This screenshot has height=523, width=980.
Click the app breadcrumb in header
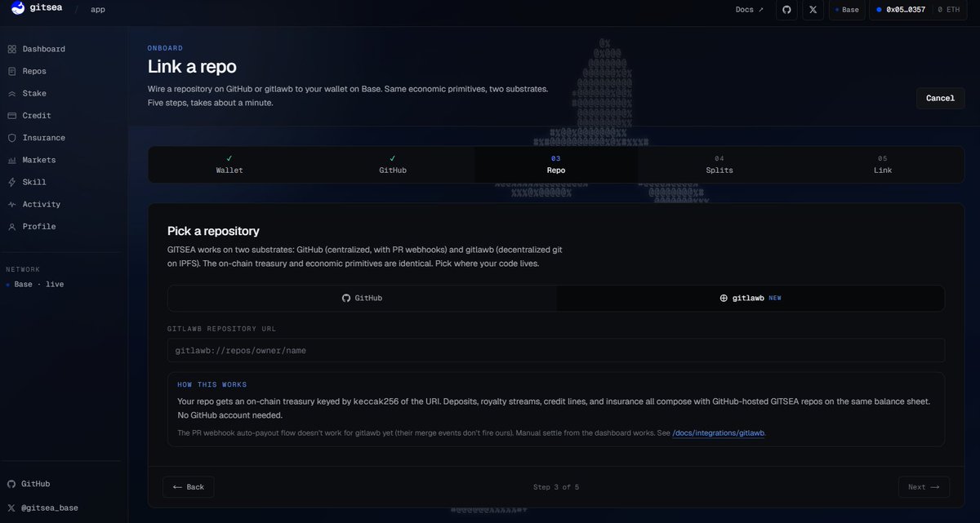[x=97, y=10]
